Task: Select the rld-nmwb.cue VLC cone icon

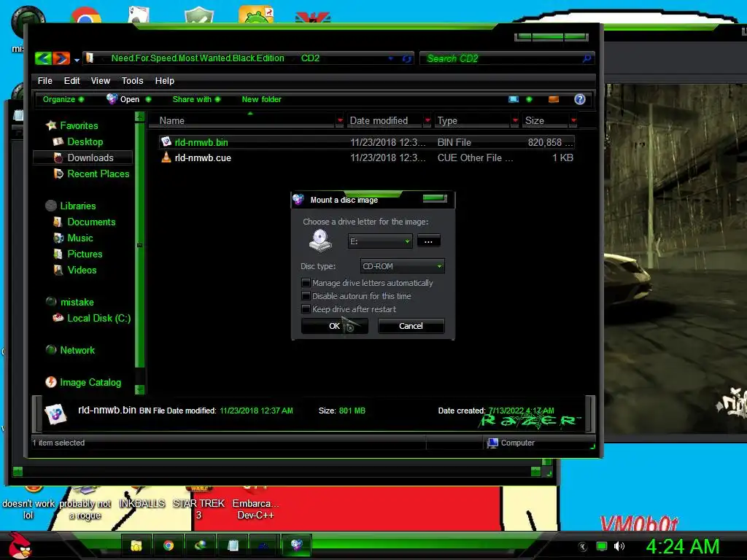Action: [166, 157]
